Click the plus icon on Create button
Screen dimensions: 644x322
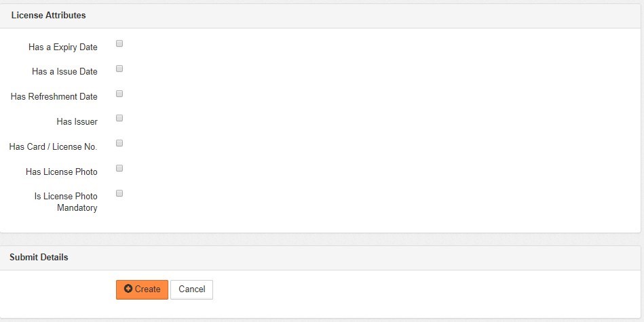tap(128, 289)
